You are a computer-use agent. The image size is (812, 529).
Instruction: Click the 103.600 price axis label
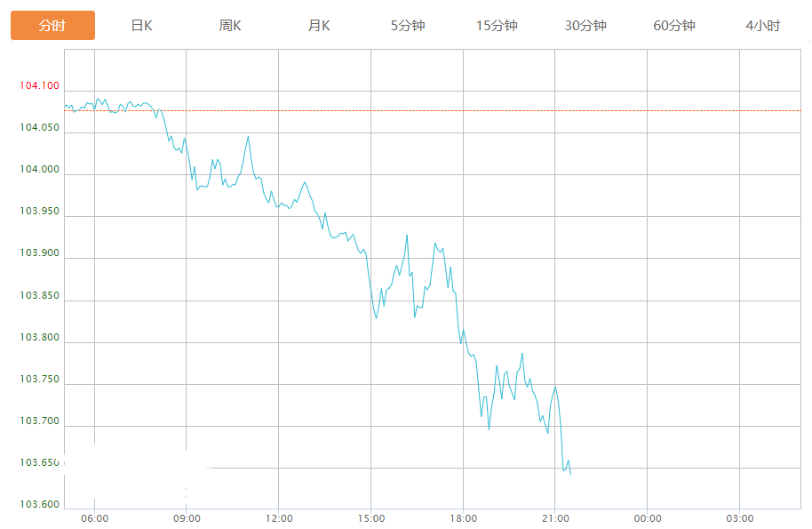pyautogui.click(x=39, y=505)
